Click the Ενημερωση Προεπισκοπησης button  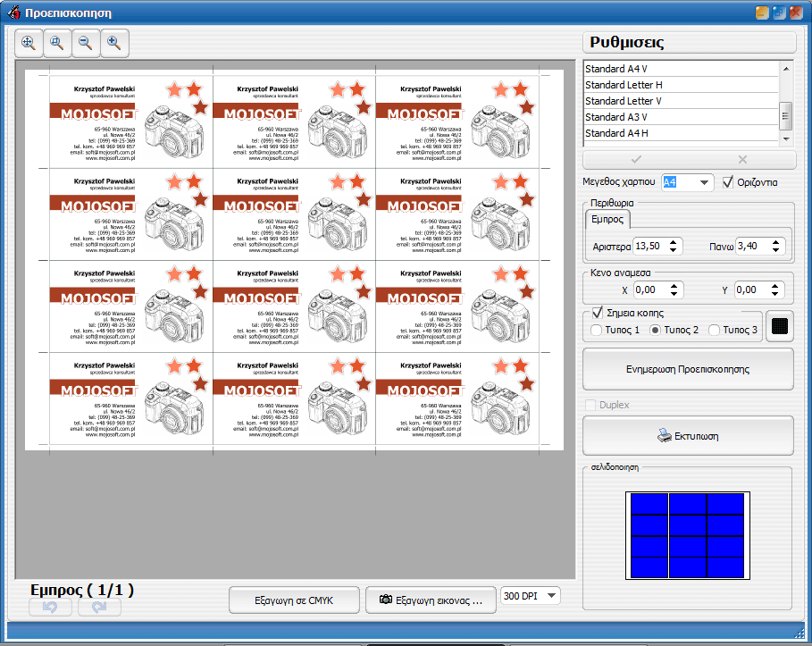click(x=688, y=369)
